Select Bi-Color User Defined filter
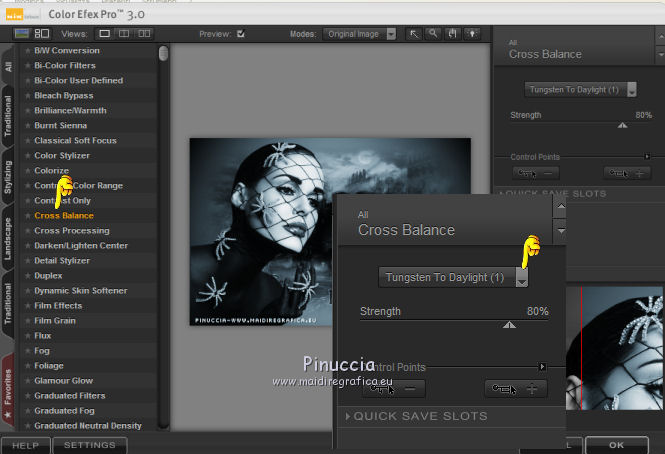665x454 pixels. 78,81
